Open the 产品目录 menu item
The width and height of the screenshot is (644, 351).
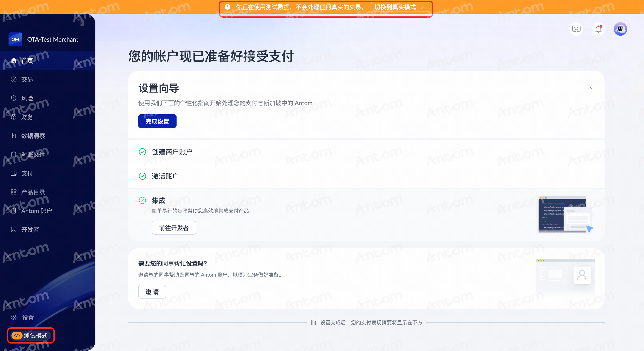point(48,192)
